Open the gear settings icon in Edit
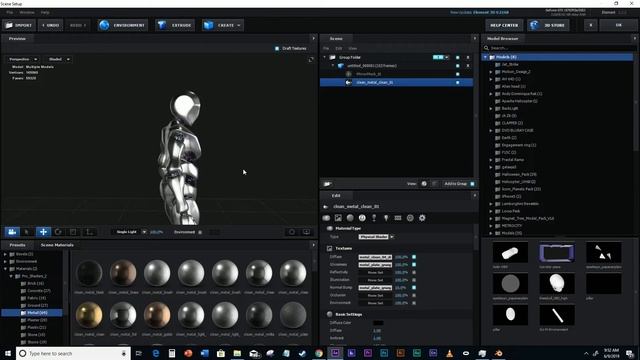This screenshot has height=360, width=640. [x=422, y=218]
